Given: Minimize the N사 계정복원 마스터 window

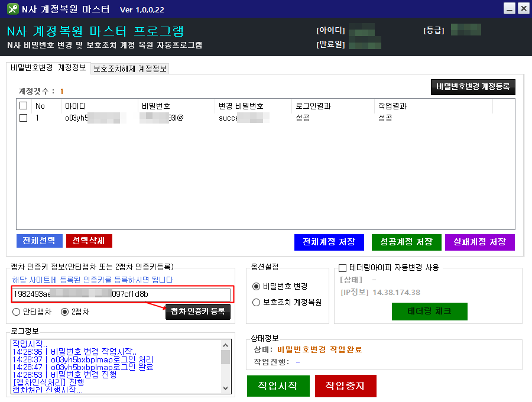Looking at the screenshot, I should pyautogui.click(x=510, y=8).
